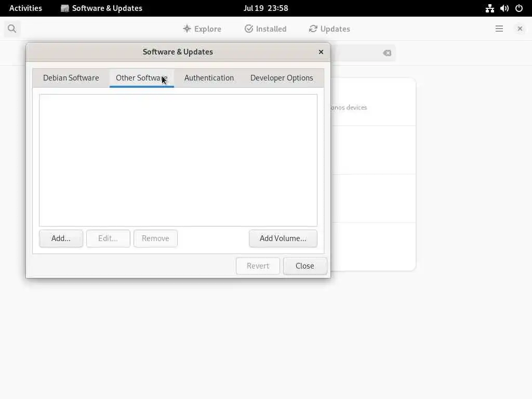The image size is (532, 399).
Task: Open the network status icon in the top bar
Action: click(489, 8)
